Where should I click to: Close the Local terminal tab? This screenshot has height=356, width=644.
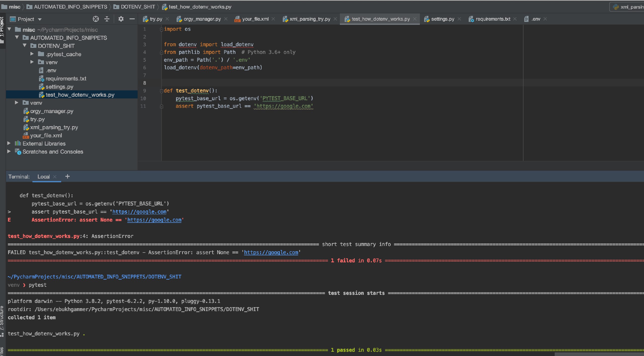coord(55,177)
